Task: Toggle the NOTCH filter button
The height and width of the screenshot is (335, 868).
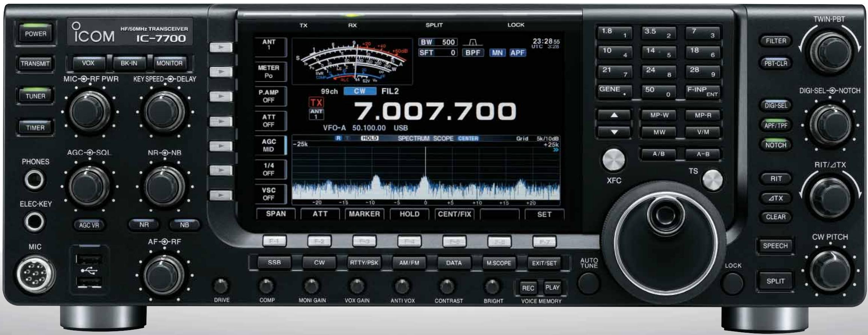Action: click(776, 145)
